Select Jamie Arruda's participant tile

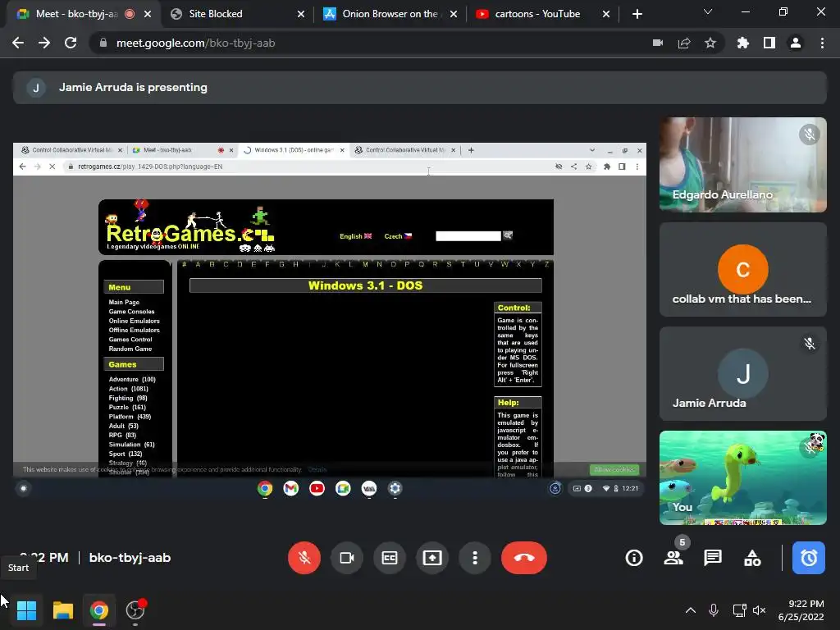coord(742,373)
